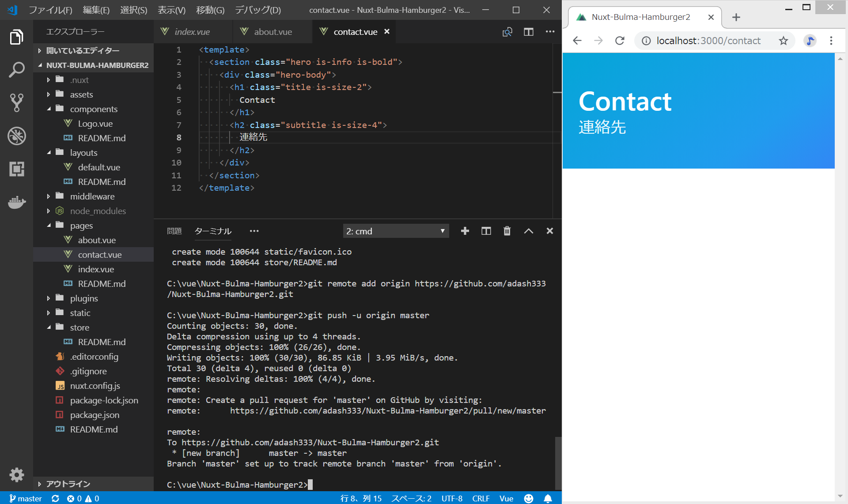This screenshot has height=504, width=848.
Task: Expand the node_modules folder
Action: [x=98, y=211]
